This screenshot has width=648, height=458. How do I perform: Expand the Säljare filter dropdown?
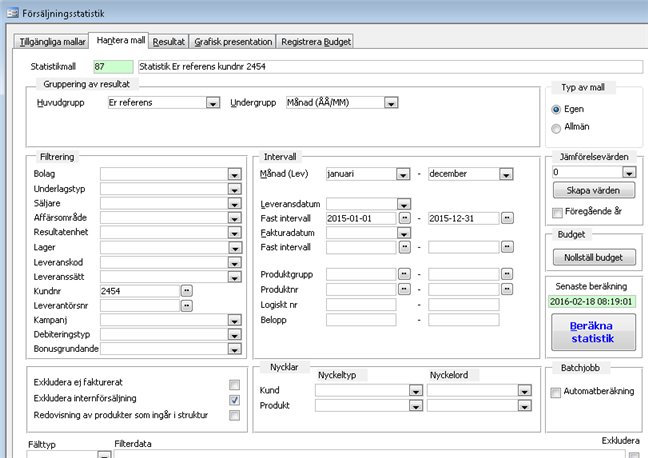234,203
